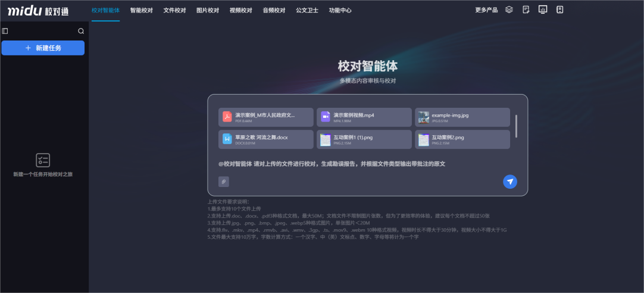644x293 pixels.
Task: Click the 新建一个任务开始校对之旅 text
Action: click(43, 174)
